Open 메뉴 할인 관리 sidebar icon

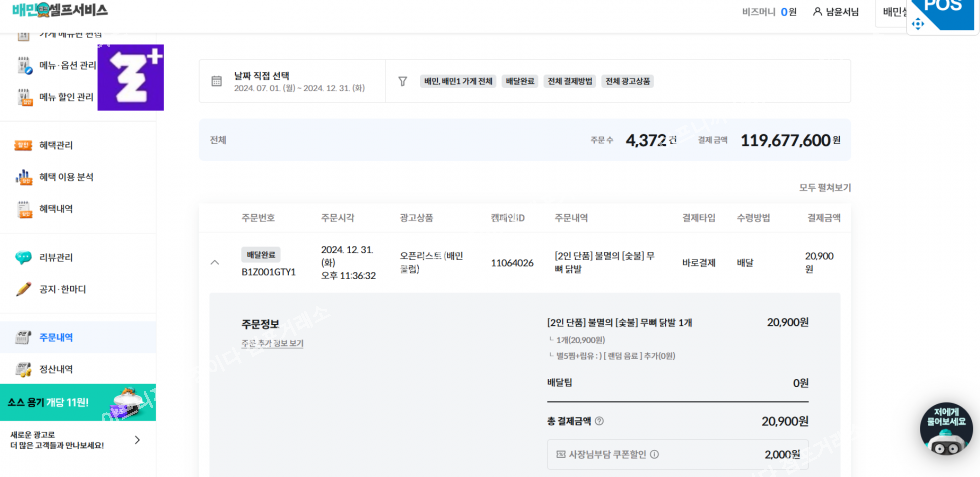point(25,97)
